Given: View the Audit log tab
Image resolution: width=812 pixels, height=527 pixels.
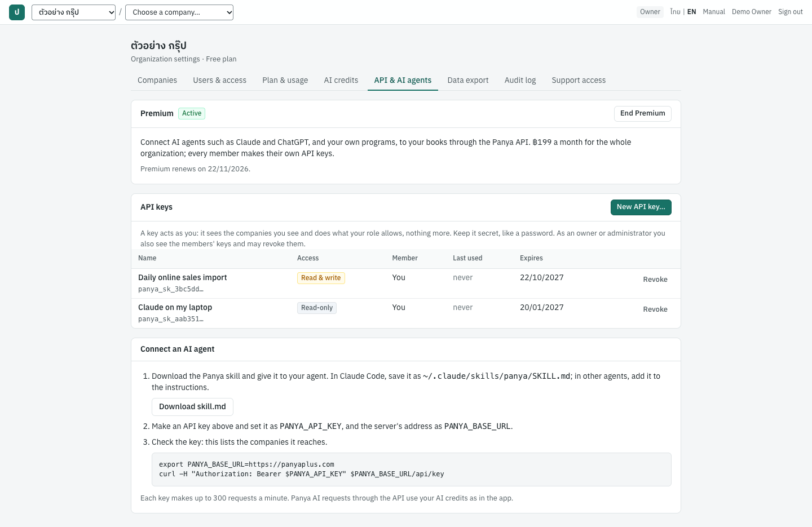Looking at the screenshot, I should point(520,80).
